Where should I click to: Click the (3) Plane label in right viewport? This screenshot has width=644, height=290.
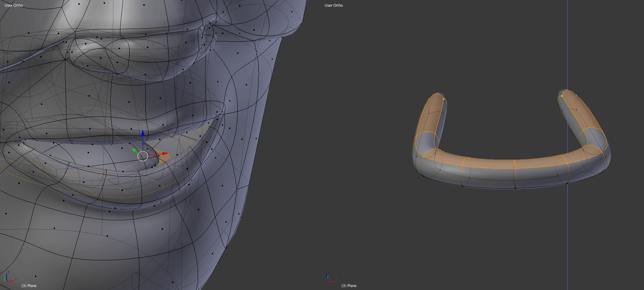(x=349, y=286)
